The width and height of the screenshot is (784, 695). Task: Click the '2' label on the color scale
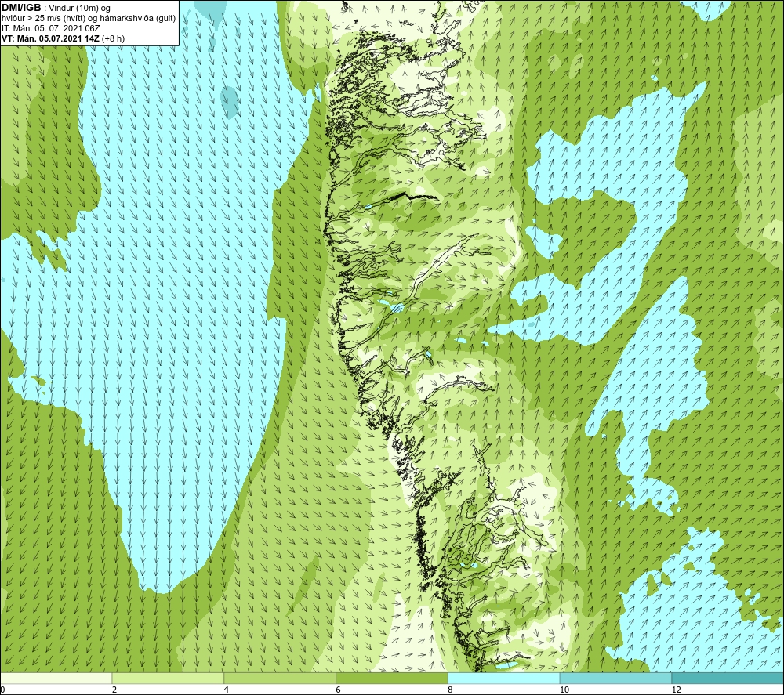point(114,690)
